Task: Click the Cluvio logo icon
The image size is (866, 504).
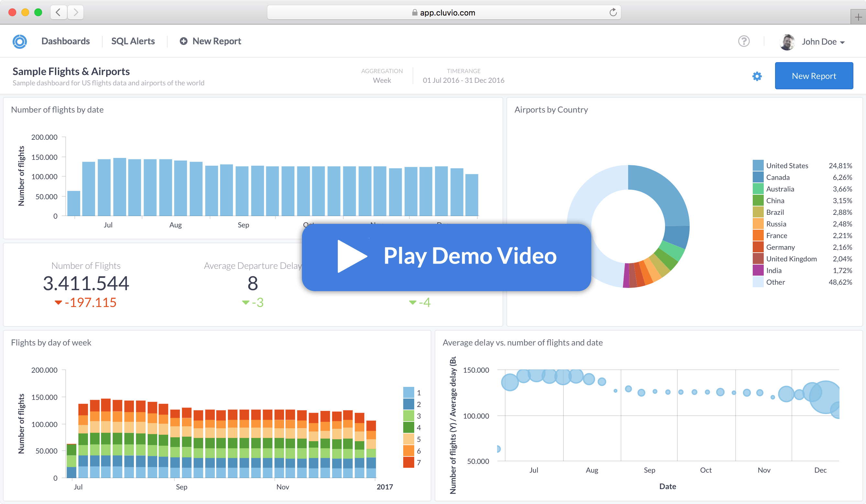Action: tap(20, 42)
